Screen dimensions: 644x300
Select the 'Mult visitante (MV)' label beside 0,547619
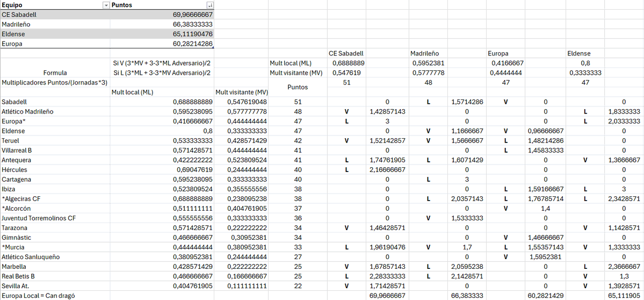point(298,73)
